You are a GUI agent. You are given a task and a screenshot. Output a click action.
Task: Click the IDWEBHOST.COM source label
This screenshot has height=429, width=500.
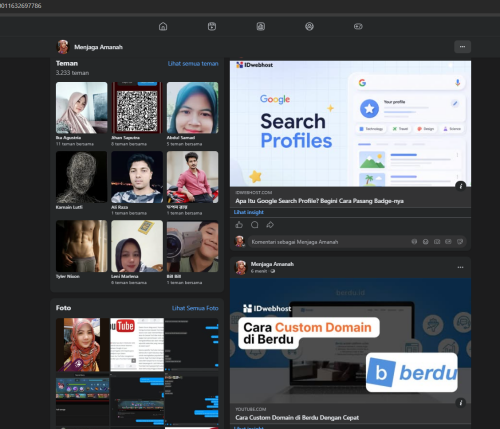tap(254, 193)
